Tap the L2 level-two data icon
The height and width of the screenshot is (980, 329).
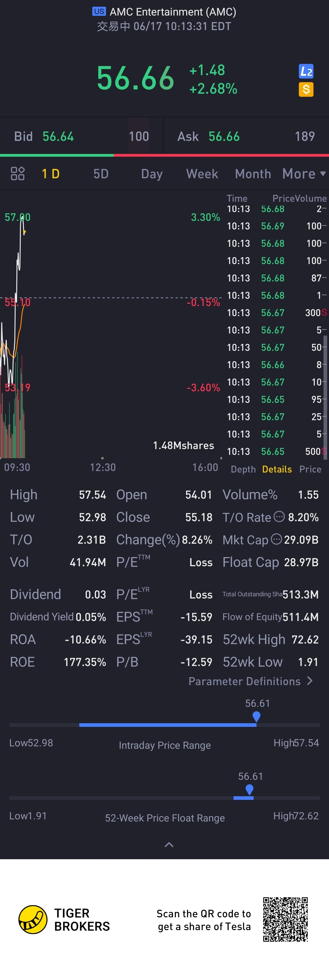click(x=306, y=71)
